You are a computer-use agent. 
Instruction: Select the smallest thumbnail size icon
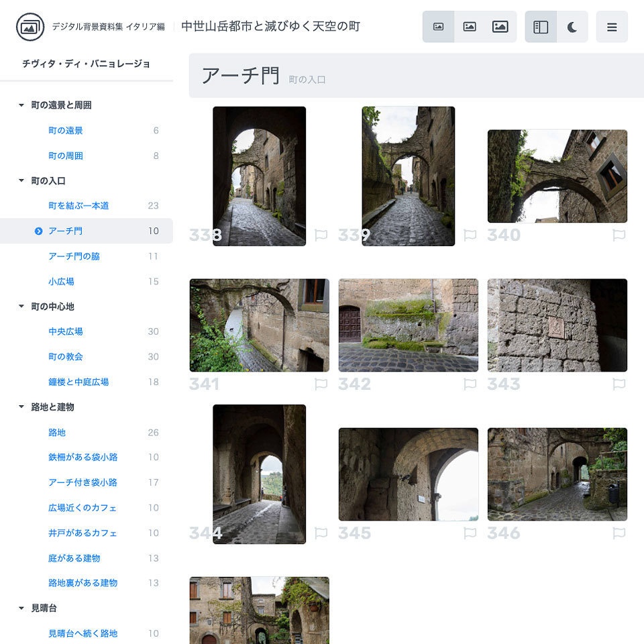pos(439,25)
